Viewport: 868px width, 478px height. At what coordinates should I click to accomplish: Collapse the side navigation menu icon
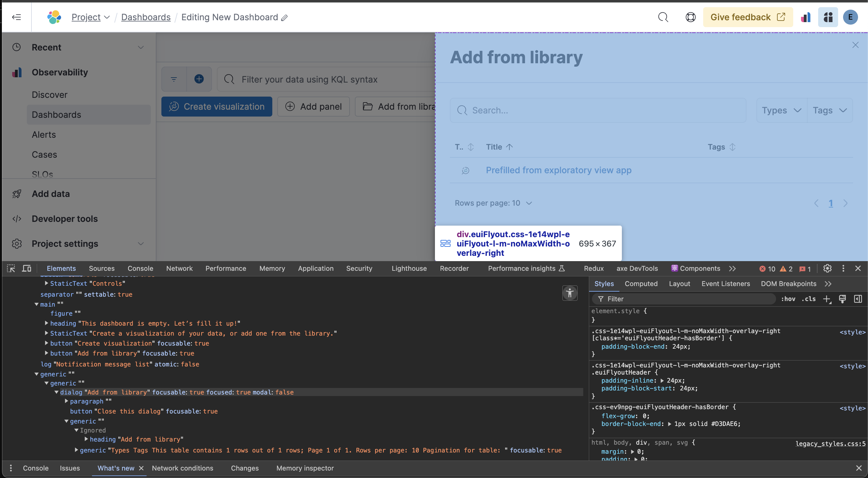pyautogui.click(x=17, y=17)
